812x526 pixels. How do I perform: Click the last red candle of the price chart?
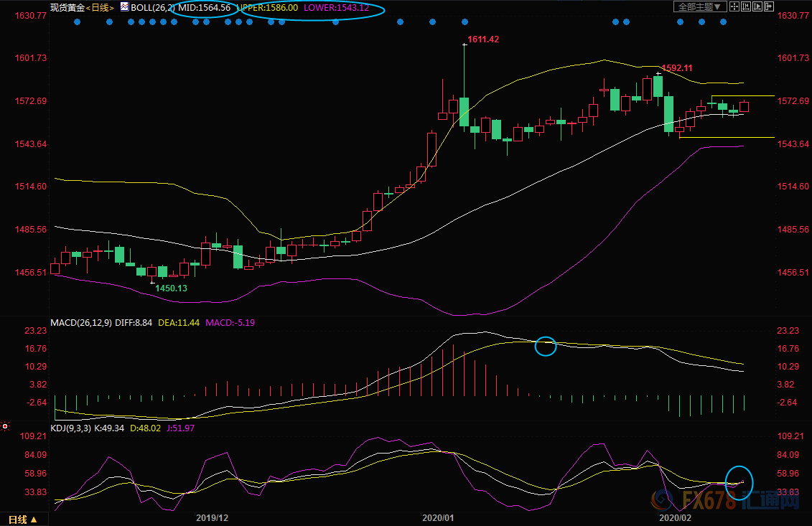(745, 107)
